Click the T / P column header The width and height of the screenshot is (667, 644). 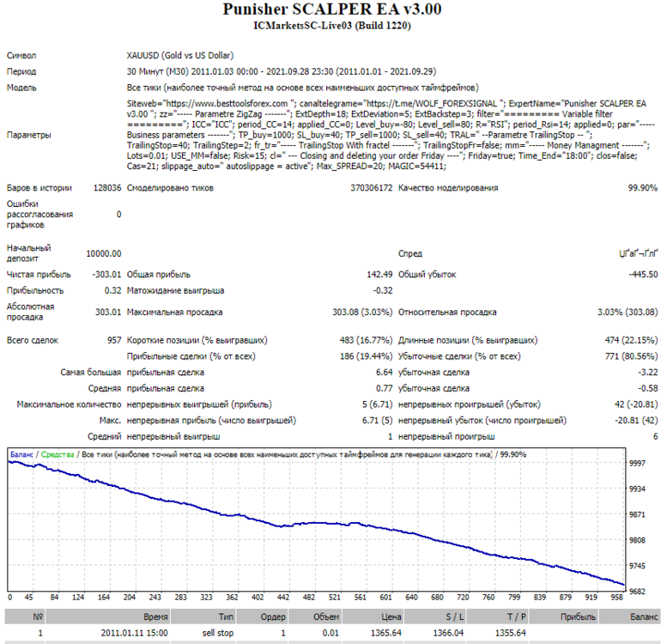498,617
